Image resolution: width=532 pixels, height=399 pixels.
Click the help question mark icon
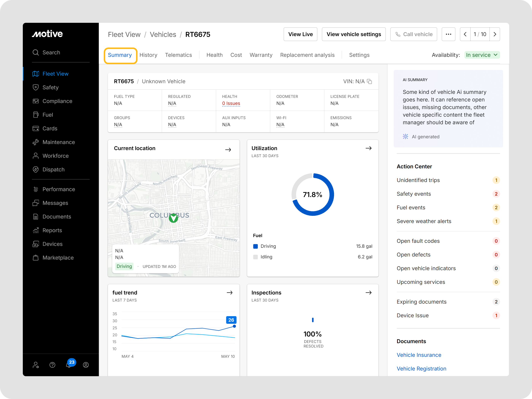(52, 365)
